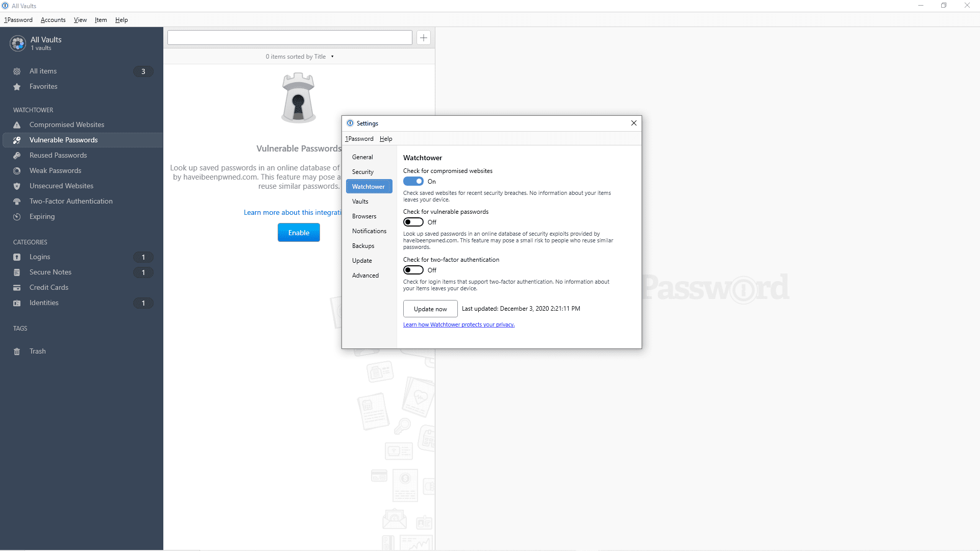
Task: Open the Help menu in Settings dialog
Action: 386,139
